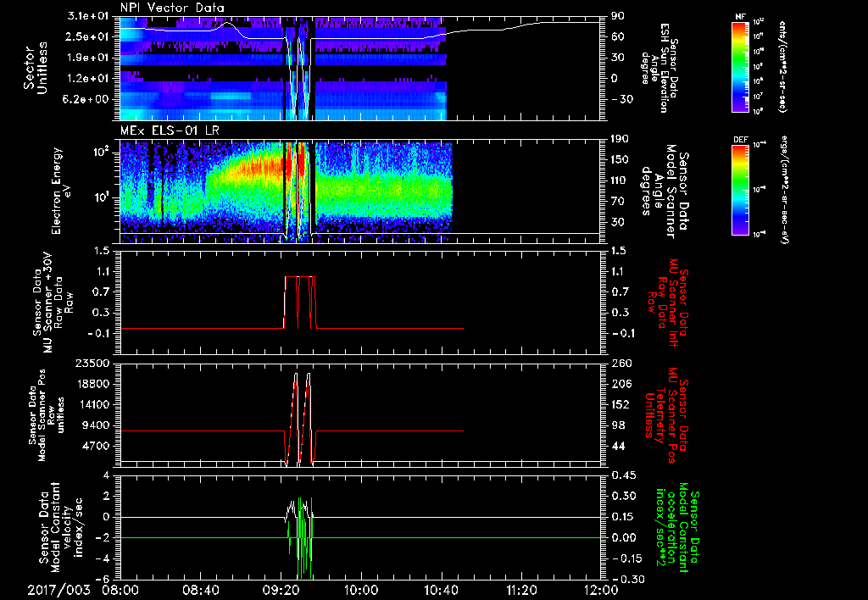Click the 260 telemetry tick label
The width and height of the screenshot is (868, 600).
pyautogui.click(x=621, y=364)
